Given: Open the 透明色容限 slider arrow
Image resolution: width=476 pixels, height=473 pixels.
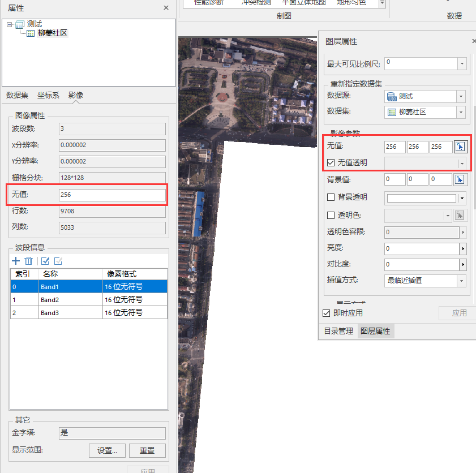Looking at the screenshot, I should (x=463, y=233).
